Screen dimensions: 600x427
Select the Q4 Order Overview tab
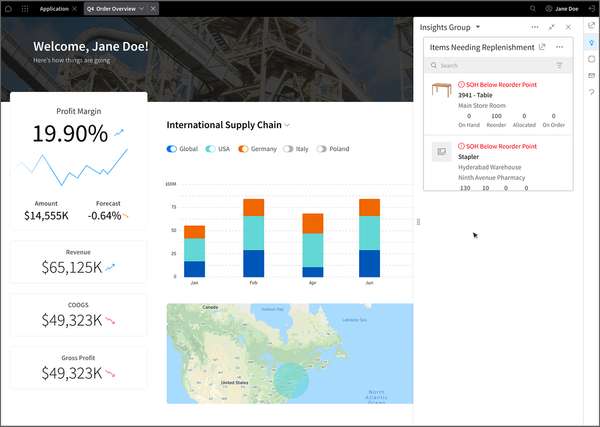click(111, 8)
